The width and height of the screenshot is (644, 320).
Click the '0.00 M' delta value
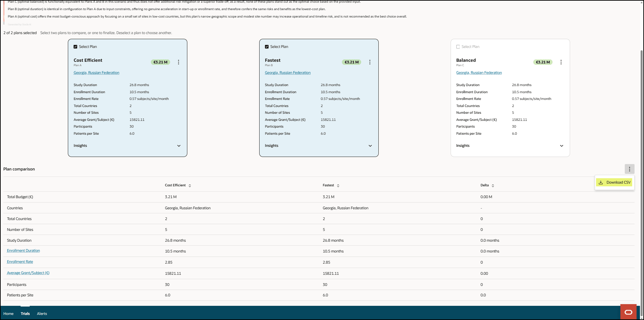486,197
